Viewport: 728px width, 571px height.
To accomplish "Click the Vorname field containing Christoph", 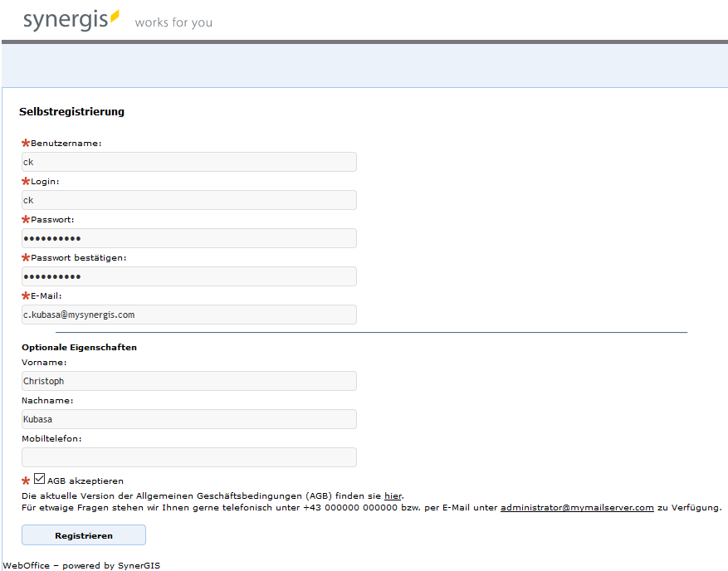I will click(189, 381).
